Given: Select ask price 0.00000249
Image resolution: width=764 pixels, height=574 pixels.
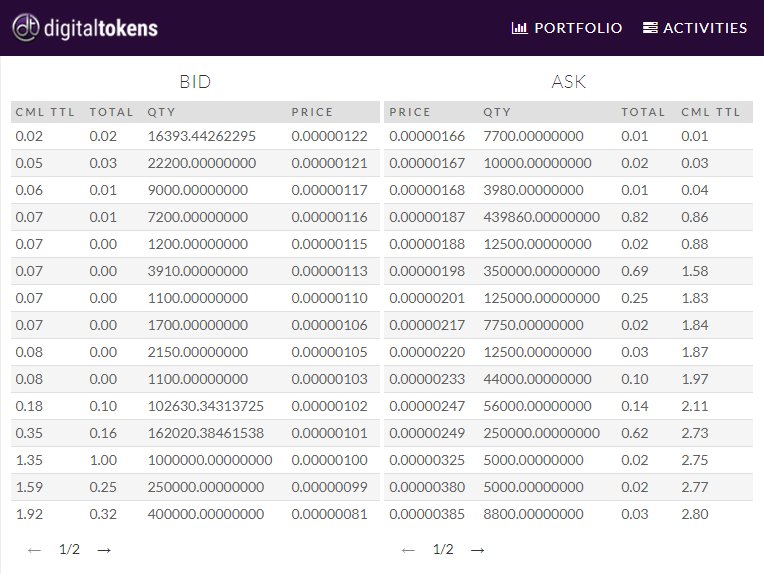Looking at the screenshot, I should pos(427,433).
